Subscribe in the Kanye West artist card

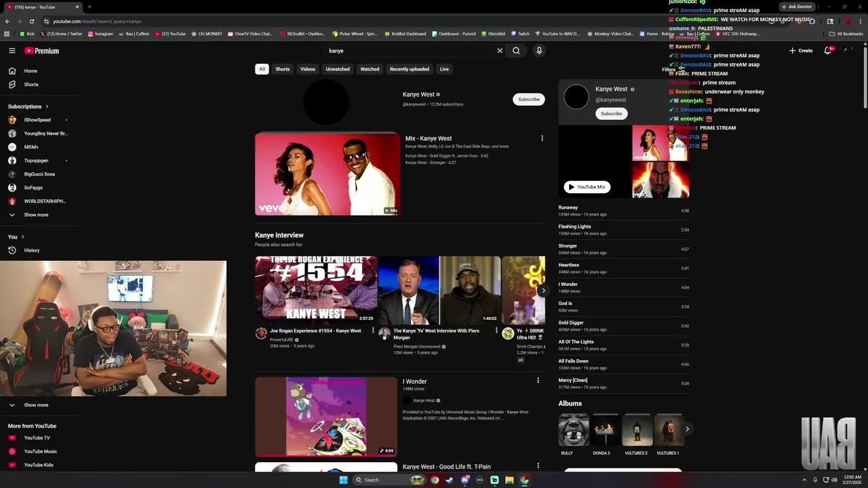click(611, 114)
